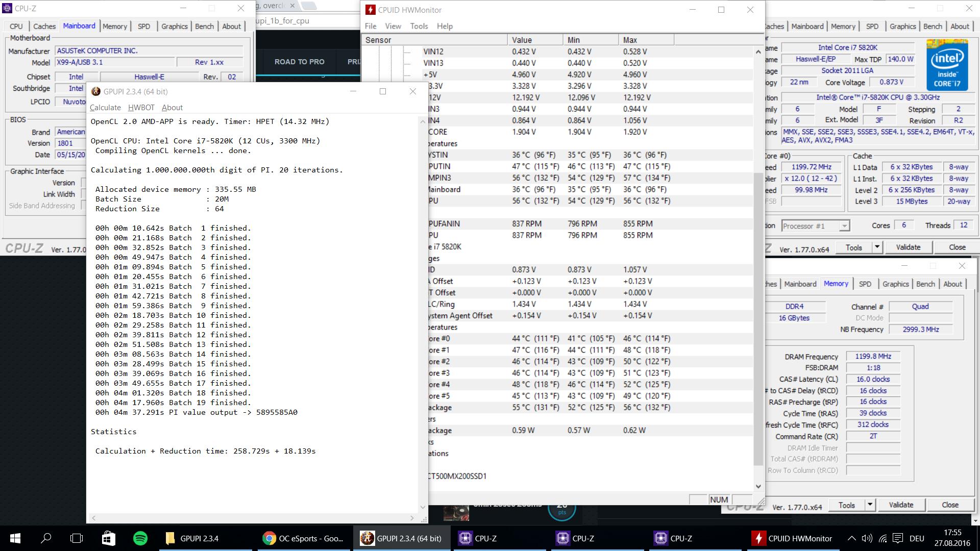
Task: Open Action Center notifications icon
Action: pyautogui.click(x=899, y=538)
